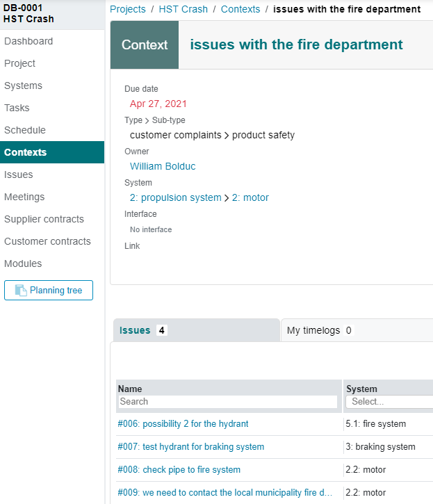Click customer complaints type text
The image size is (433, 504).
click(176, 135)
